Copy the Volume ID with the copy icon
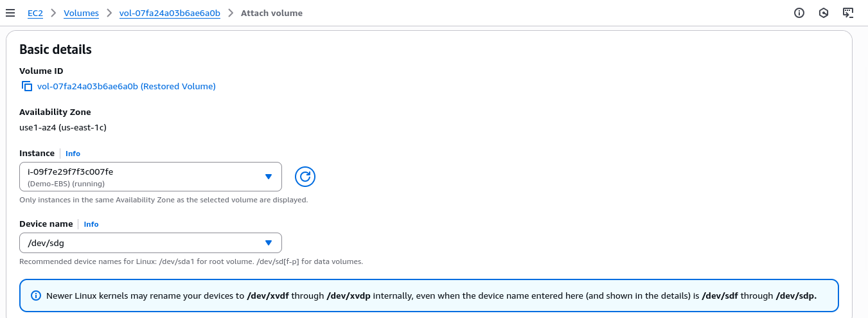Viewport: 868px width, 318px height. [x=26, y=86]
